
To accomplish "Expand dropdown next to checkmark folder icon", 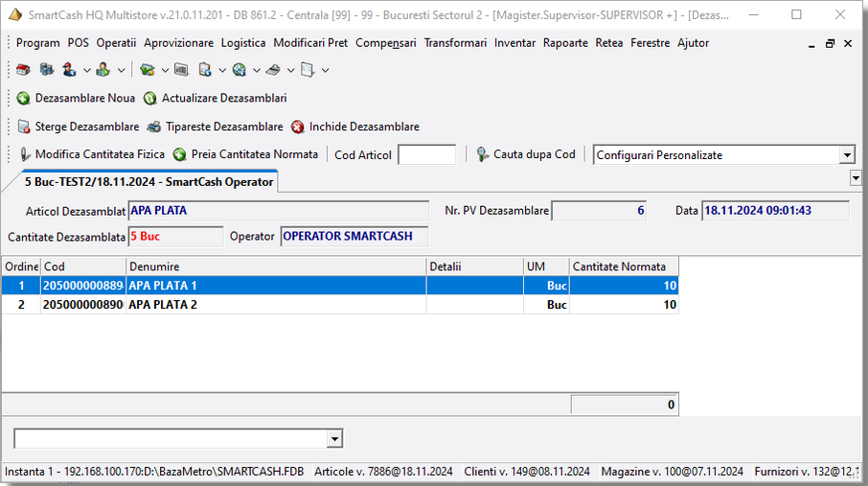I will [165, 70].
